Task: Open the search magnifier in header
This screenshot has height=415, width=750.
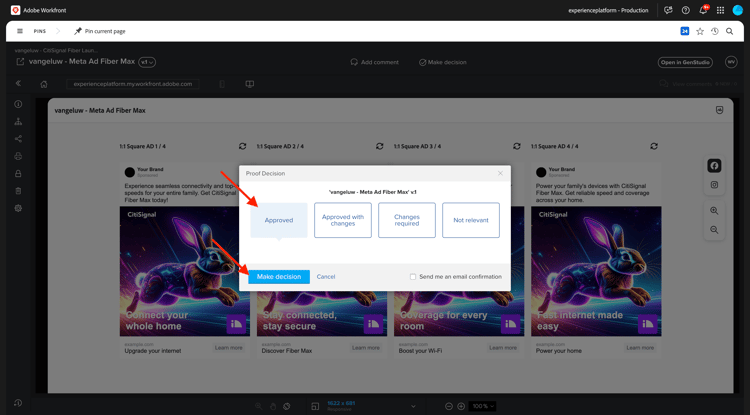Action: click(x=729, y=31)
